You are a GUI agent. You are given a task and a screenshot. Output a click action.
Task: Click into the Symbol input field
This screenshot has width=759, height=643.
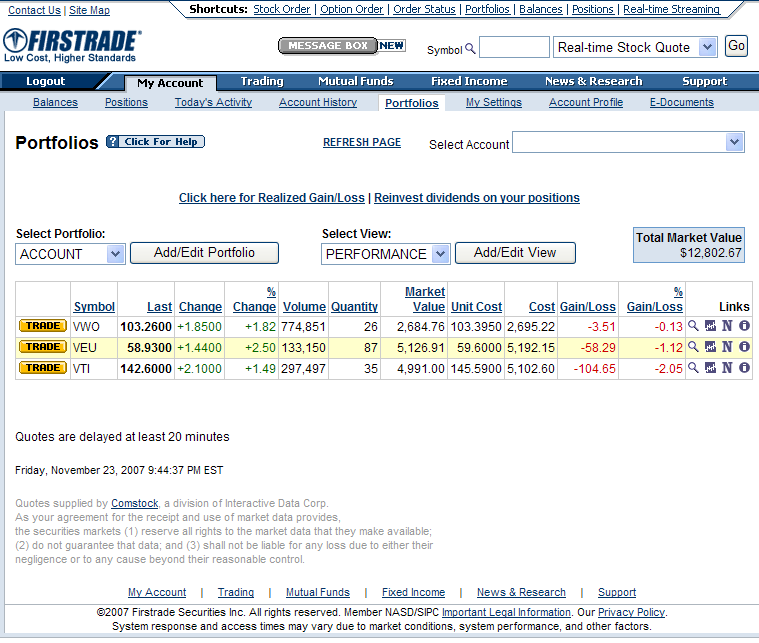click(514, 47)
